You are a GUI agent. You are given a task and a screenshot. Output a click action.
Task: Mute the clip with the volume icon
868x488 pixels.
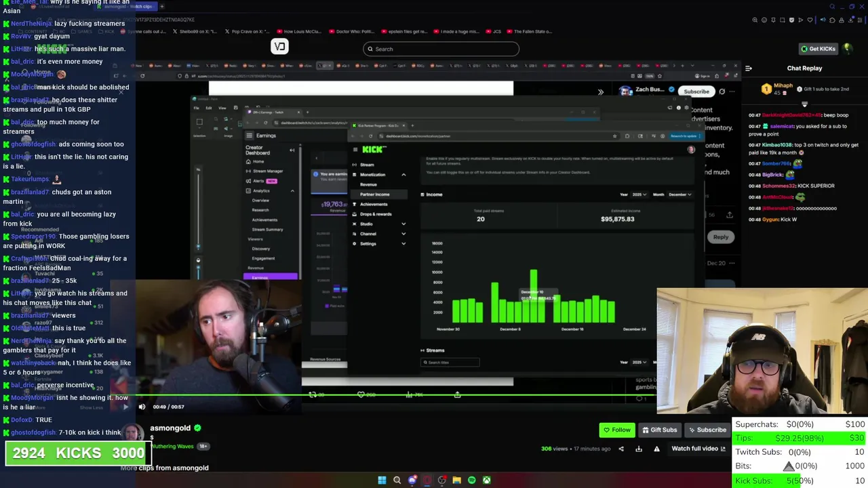tap(142, 407)
